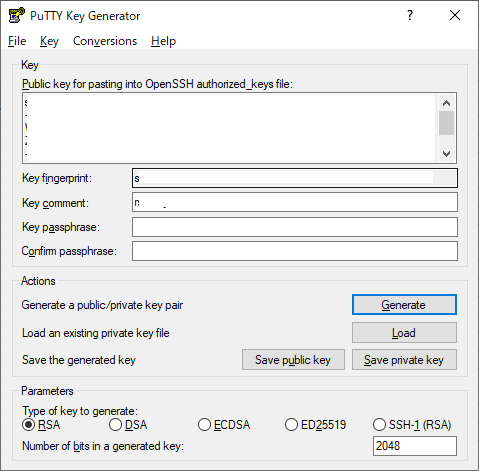Viewport: 479px width, 471px height.
Task: Click 'Save the generated key' text
Action: pyautogui.click(x=79, y=360)
